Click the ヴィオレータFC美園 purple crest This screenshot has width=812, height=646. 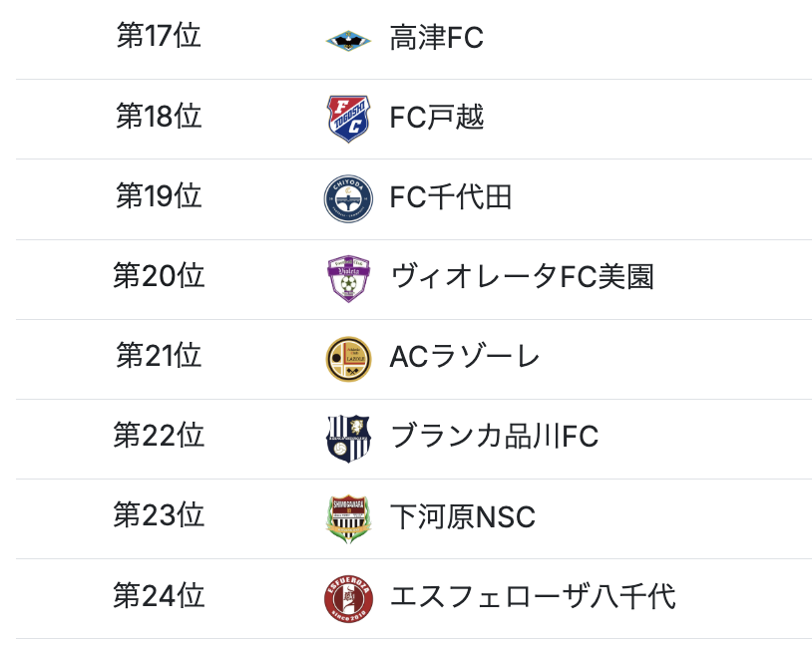pyautogui.click(x=348, y=278)
